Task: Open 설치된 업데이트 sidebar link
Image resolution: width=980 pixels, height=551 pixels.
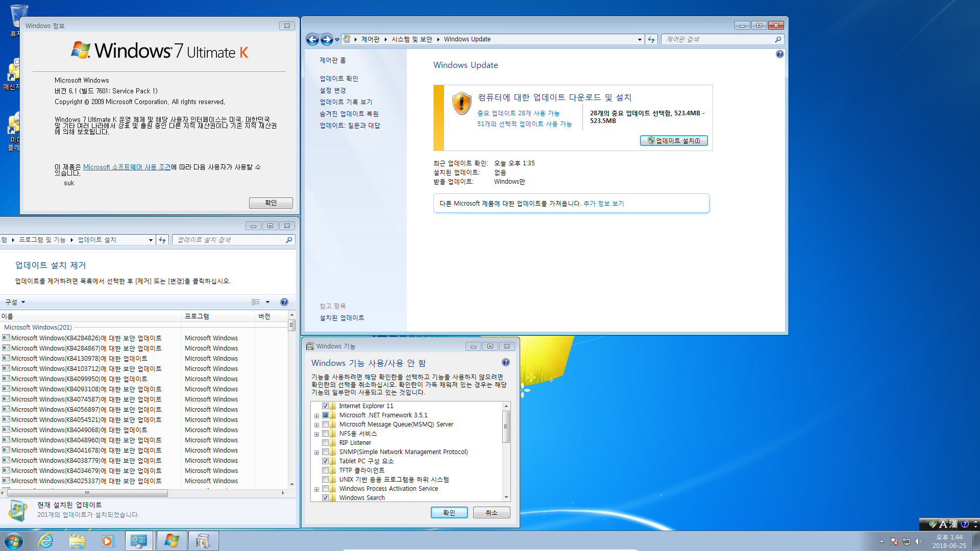Action: 342,318
